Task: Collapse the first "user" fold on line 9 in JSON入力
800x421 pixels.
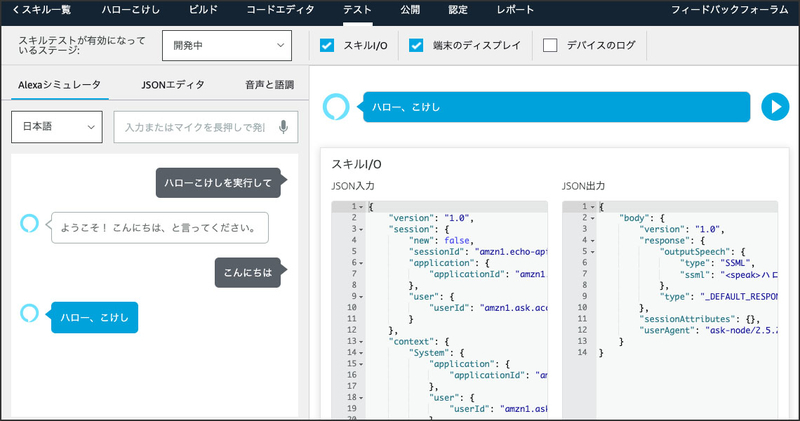Action: 361,296
